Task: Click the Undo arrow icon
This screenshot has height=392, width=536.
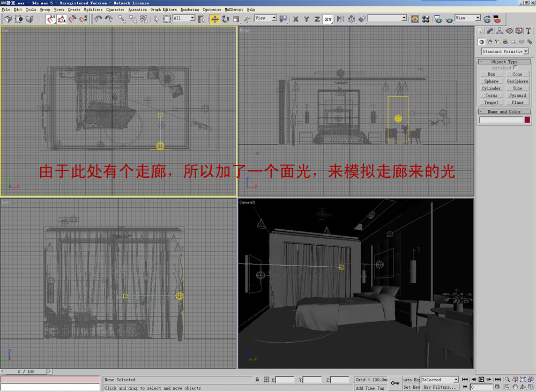Action: (98, 19)
